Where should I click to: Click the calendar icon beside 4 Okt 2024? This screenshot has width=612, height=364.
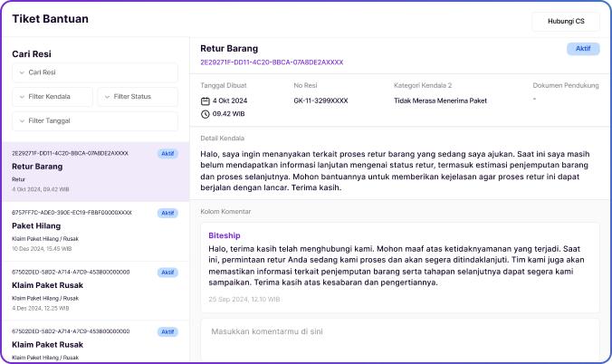tap(206, 101)
